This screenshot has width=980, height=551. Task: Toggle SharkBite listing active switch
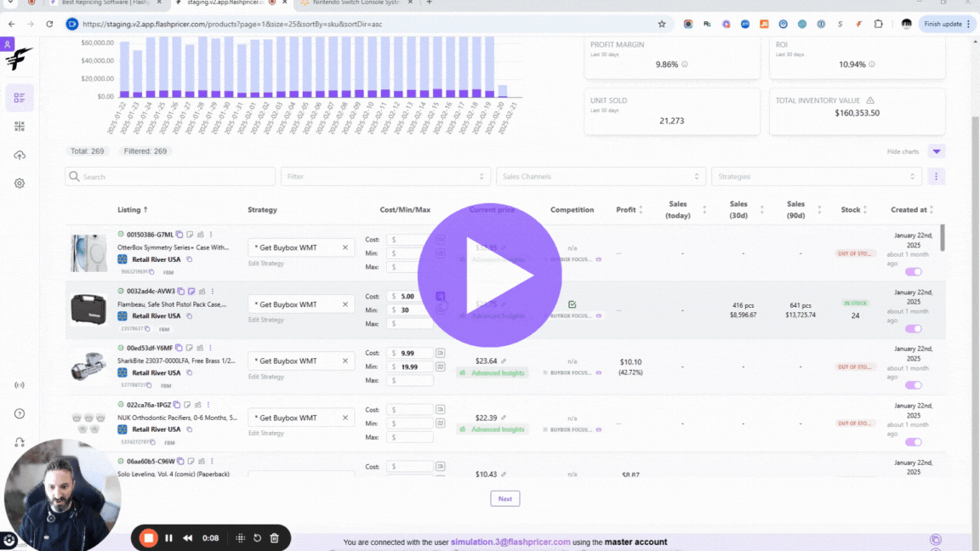click(913, 385)
